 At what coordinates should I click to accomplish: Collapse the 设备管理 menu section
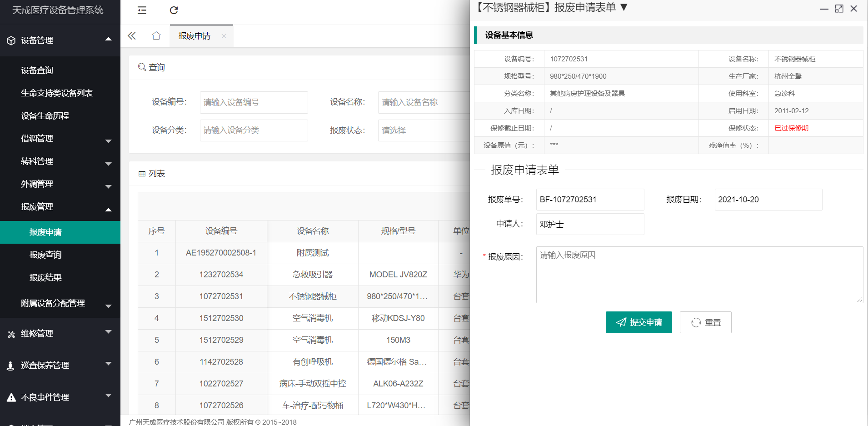(108, 39)
